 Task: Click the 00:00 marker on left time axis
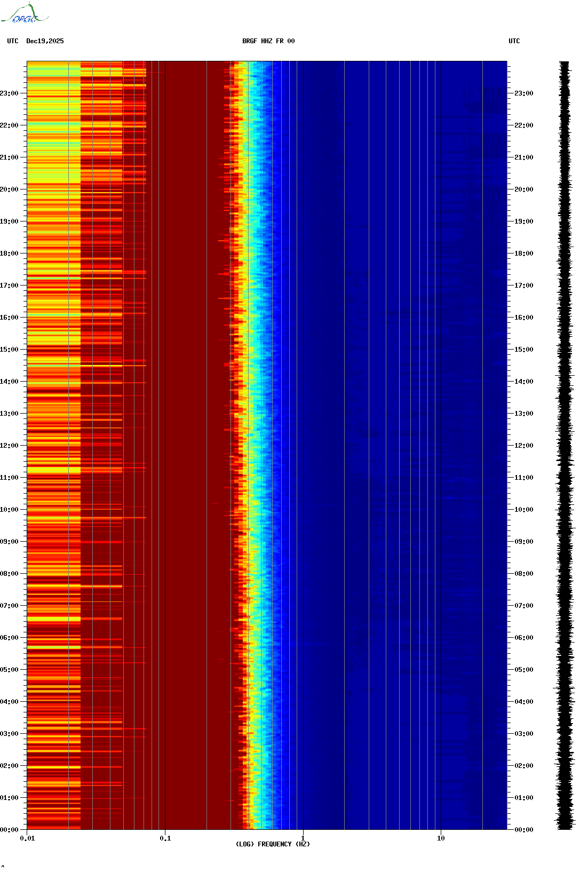pyautogui.click(x=9, y=830)
